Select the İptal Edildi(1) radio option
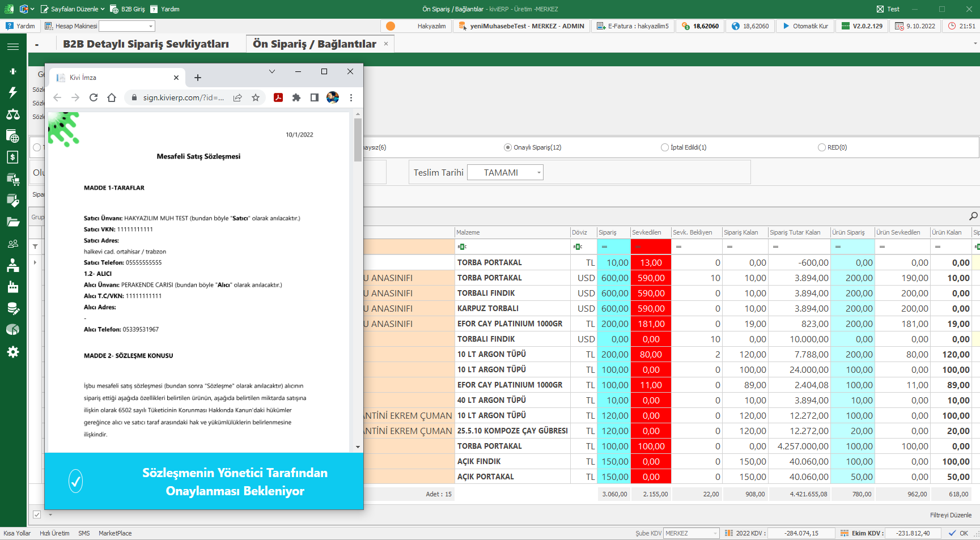 [x=665, y=147]
